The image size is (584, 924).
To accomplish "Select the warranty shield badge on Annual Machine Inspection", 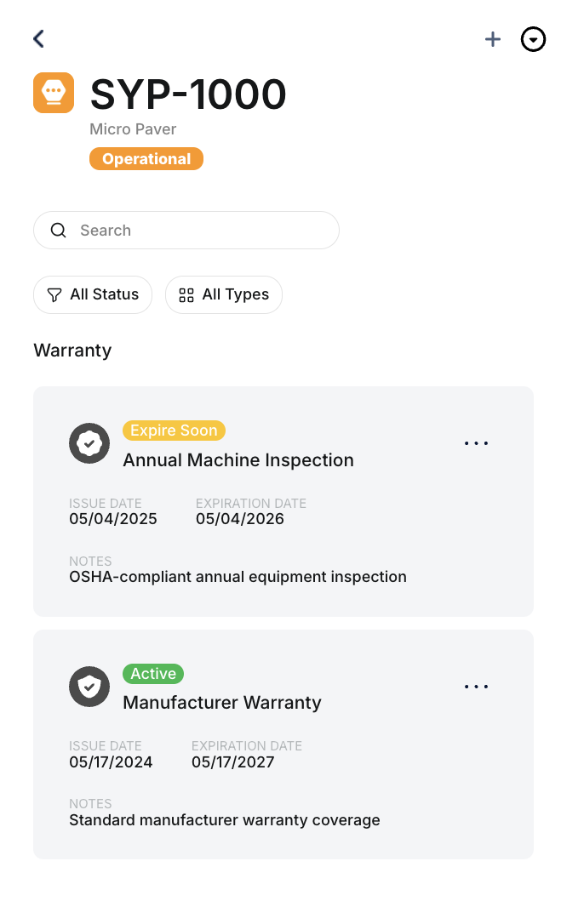I will (x=89, y=443).
